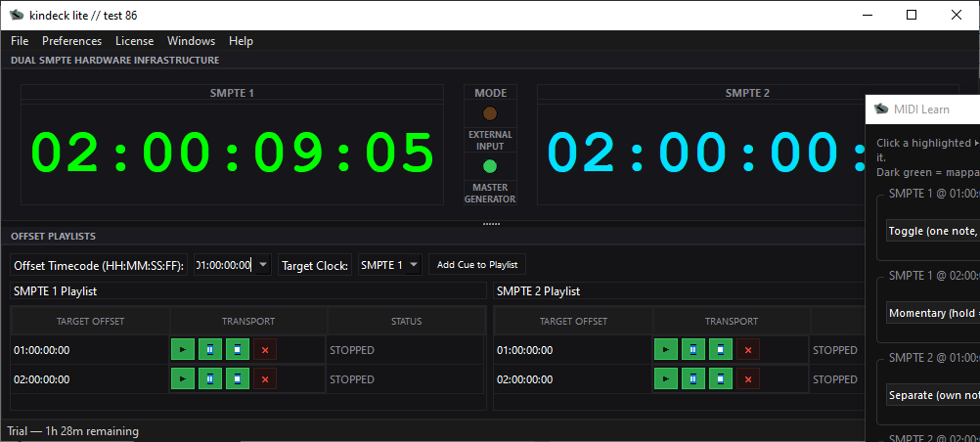Image resolution: width=980 pixels, height=442 pixels.
Task: Delete the SMPTE 2 Playlist 02:00:00:00 cue
Action: [748, 378]
